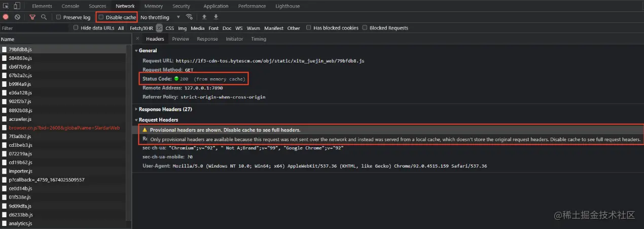This screenshot has width=644, height=229.
Task: Enable Preserve log checkbox
Action: 58,17
